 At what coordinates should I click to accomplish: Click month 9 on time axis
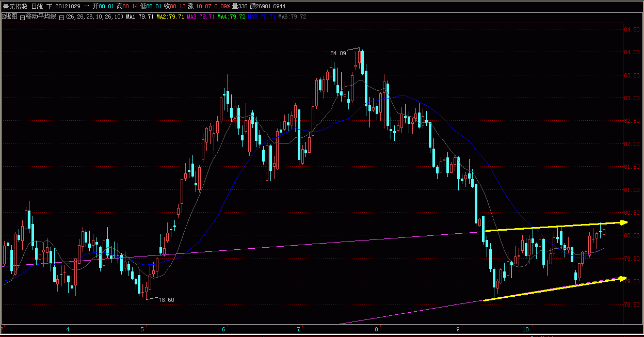[x=458, y=329]
